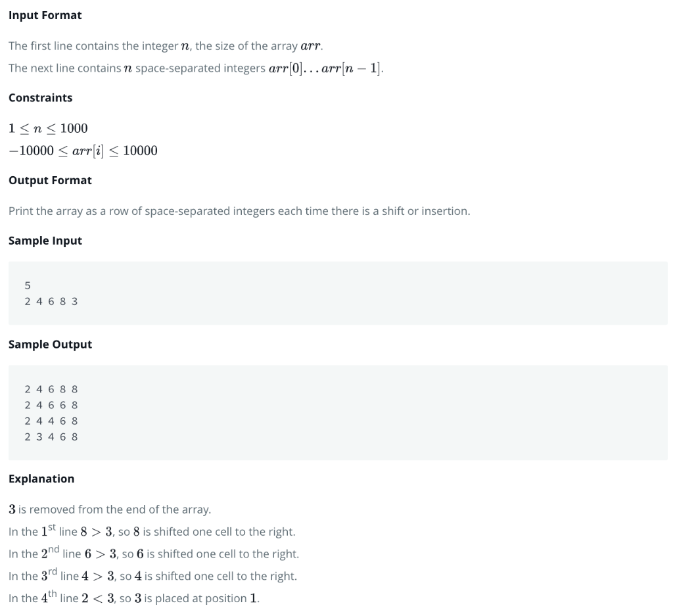Click the constraint 1 ≤ n ≤ 1000
Screen dimensions: 673x616
coord(48,128)
